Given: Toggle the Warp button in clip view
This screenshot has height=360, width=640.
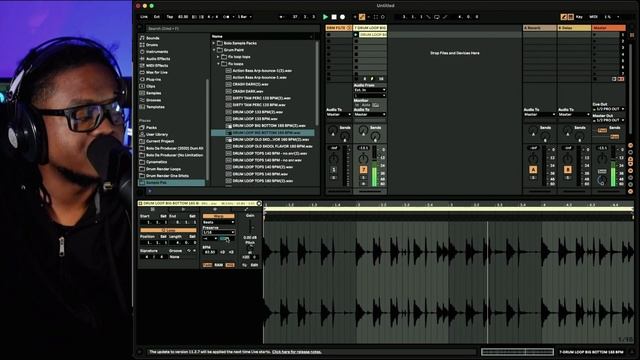Looking at the screenshot, I should tap(218, 216).
